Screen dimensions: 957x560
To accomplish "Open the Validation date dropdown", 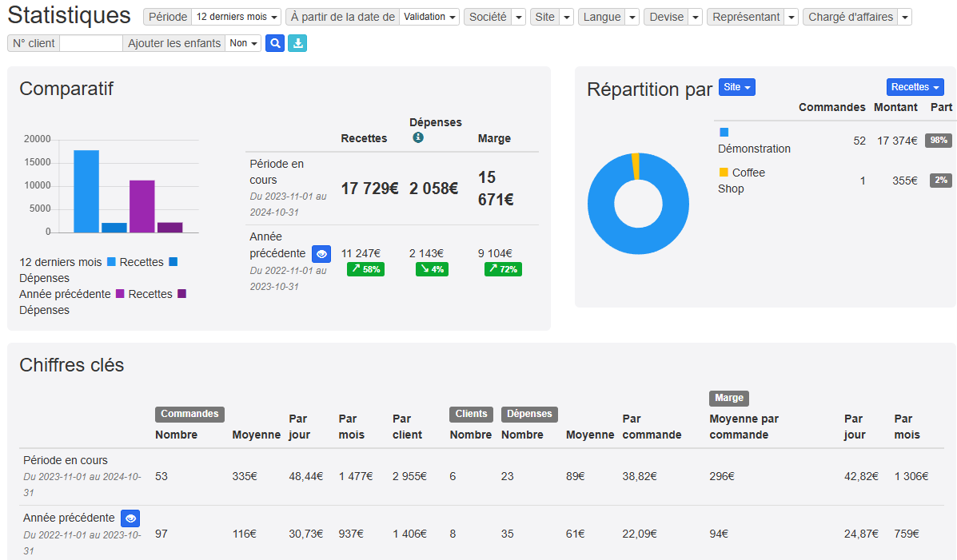I will click(x=429, y=17).
